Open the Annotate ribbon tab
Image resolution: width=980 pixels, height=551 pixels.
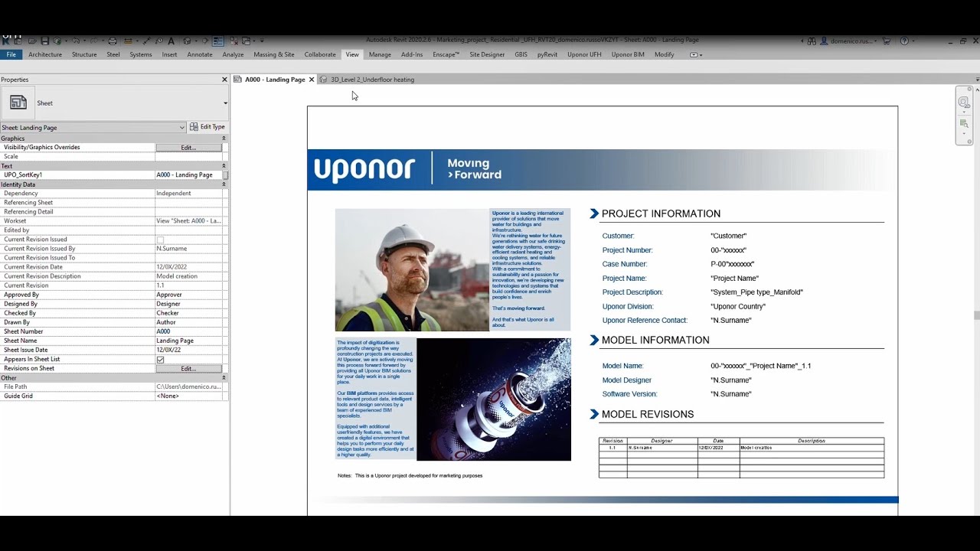pos(200,55)
